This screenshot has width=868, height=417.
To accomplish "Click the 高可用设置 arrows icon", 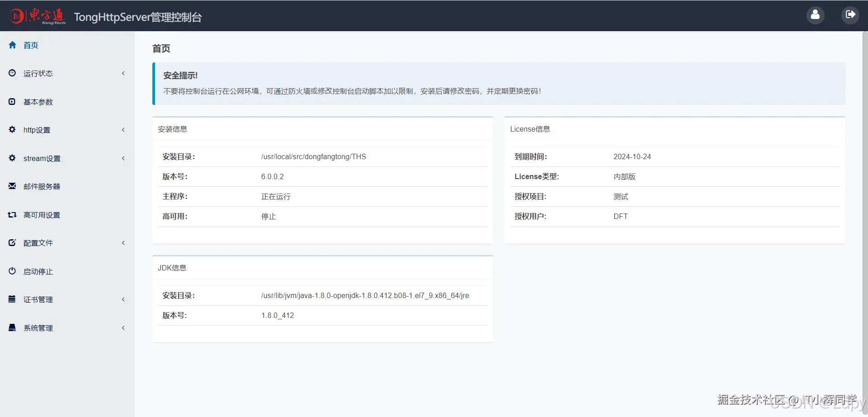I will [x=12, y=214].
